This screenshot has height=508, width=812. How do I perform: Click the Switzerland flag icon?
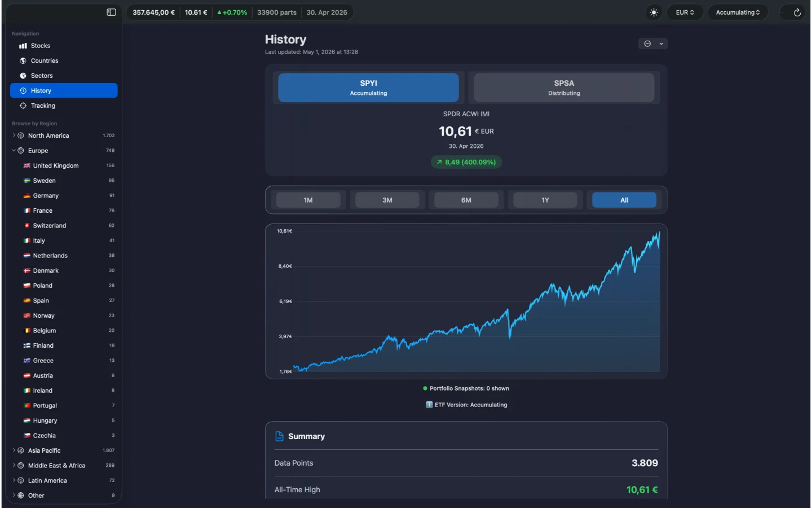pyautogui.click(x=27, y=225)
